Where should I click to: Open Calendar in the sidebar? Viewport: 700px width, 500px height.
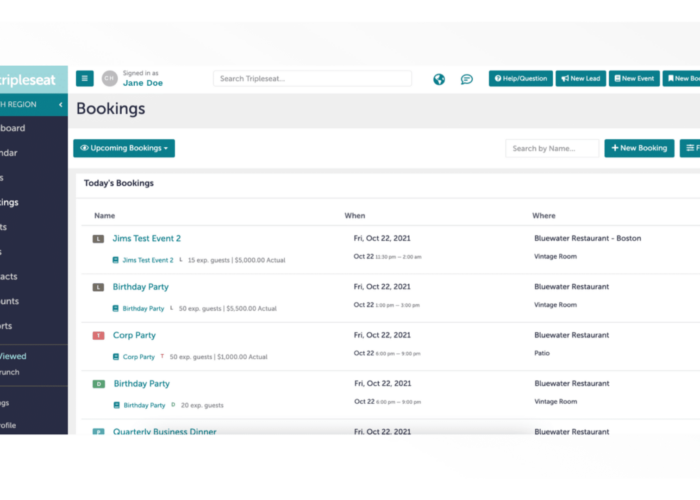click(x=9, y=153)
